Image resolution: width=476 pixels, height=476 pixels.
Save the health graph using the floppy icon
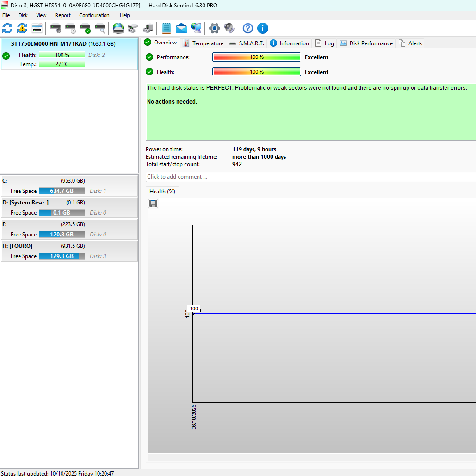[153, 204]
